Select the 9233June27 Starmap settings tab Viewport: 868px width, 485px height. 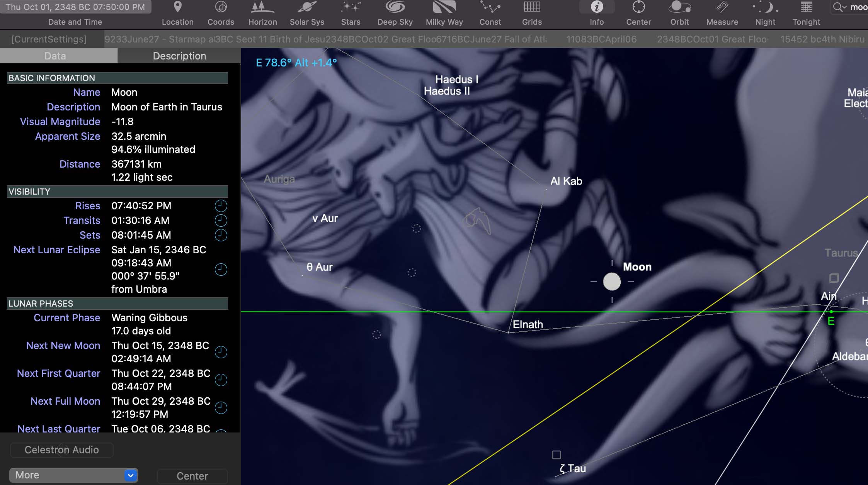159,39
